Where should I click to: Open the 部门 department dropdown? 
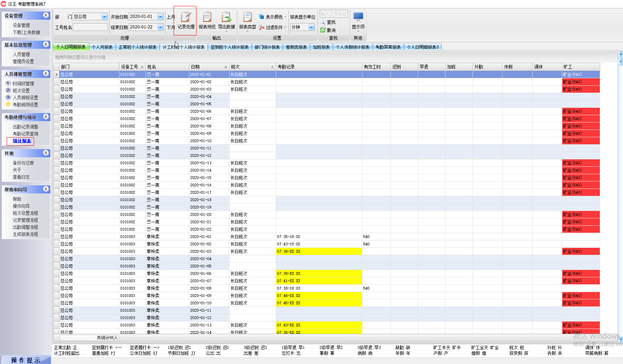tap(104, 16)
